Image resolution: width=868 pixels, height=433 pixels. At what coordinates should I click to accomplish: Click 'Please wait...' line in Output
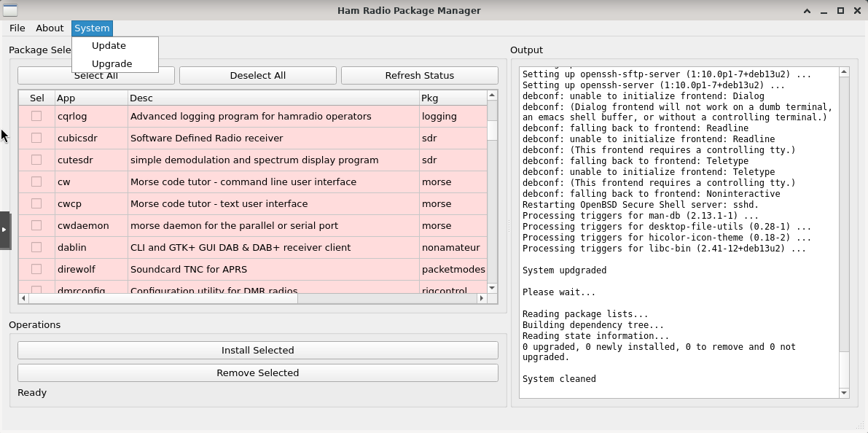(x=559, y=292)
